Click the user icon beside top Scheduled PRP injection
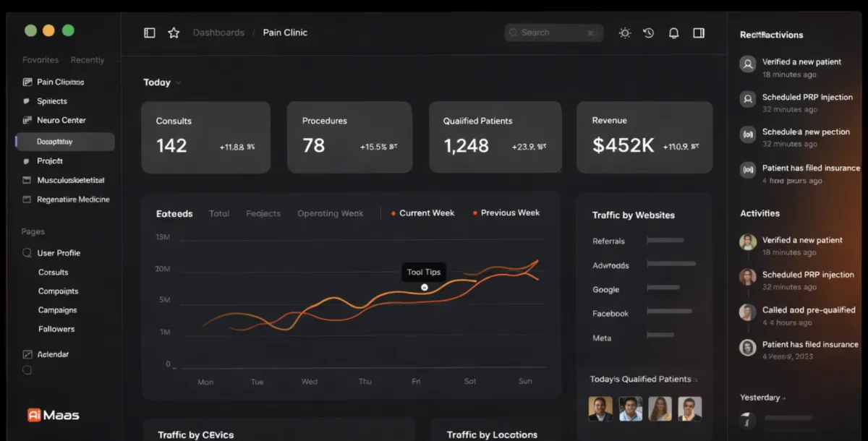This screenshot has height=441, width=868. click(748, 99)
